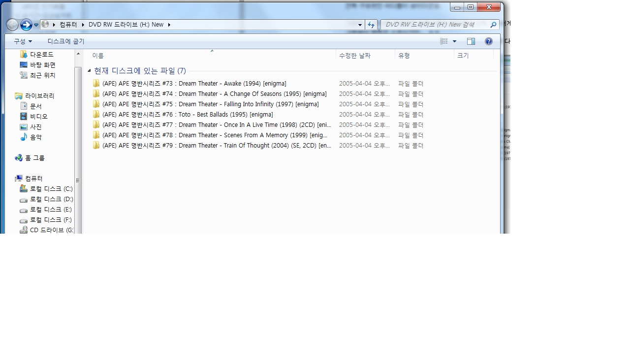The width and height of the screenshot is (632, 364).
Task: Open 사진 library
Action: tap(31, 127)
